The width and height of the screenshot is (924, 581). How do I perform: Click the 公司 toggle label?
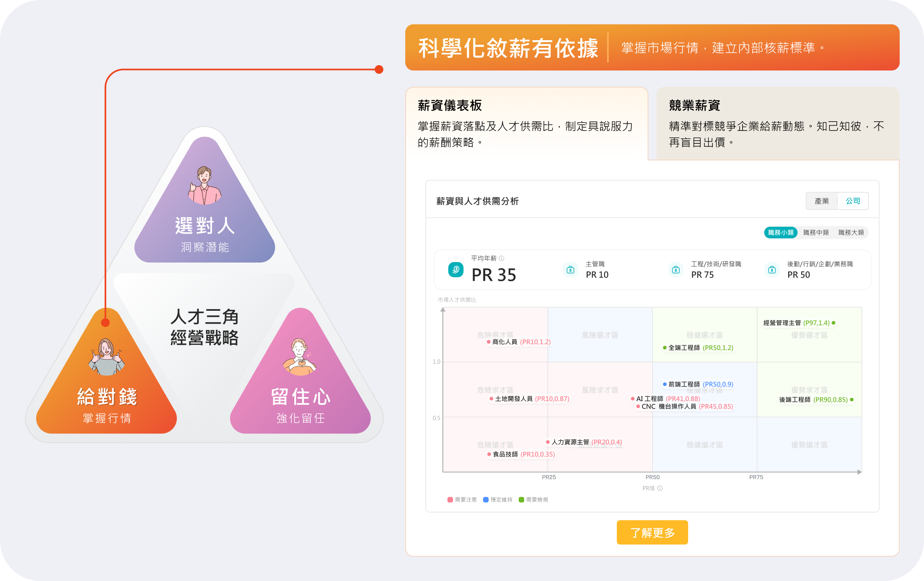pyautogui.click(x=853, y=201)
